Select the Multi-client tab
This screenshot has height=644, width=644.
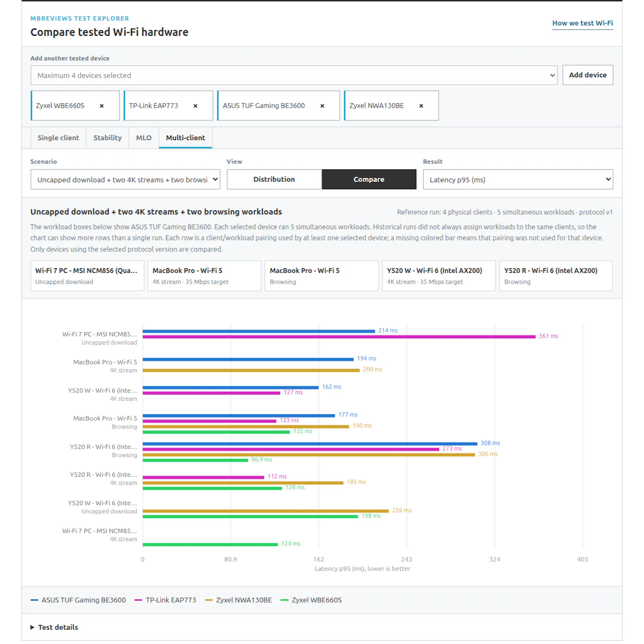point(186,138)
